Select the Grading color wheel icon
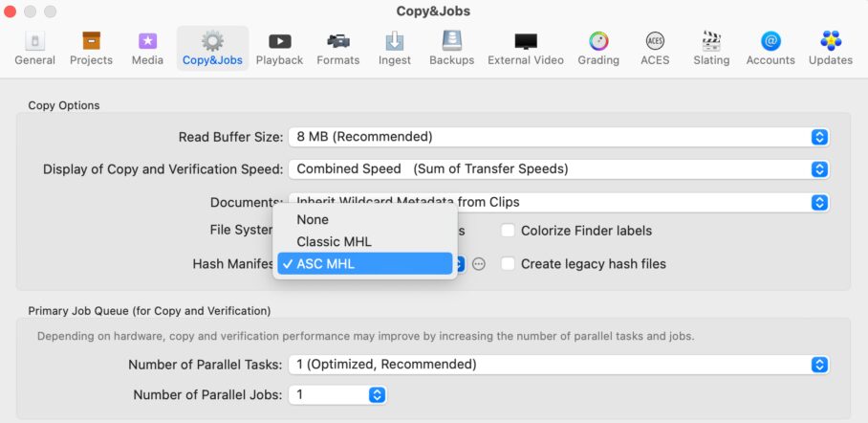The width and height of the screenshot is (868, 423). 598,49
